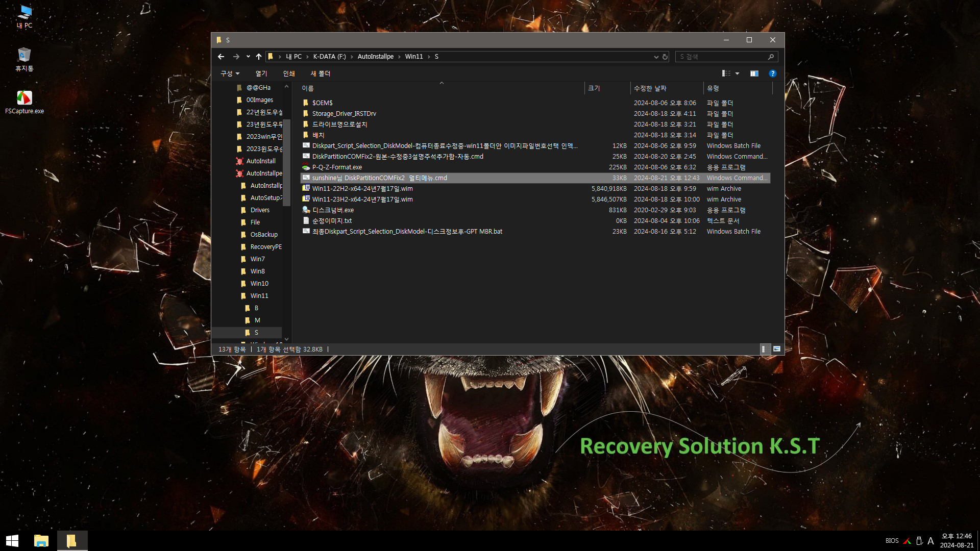Screen dimensions: 980x551
Task: Toggle the preview pane
Action: 754,73
